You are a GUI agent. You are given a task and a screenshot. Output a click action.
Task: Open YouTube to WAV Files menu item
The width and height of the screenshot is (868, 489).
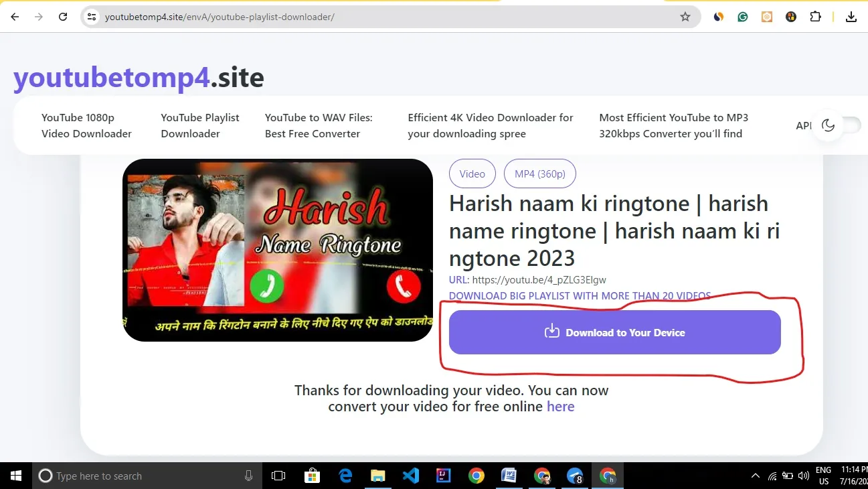(x=319, y=125)
